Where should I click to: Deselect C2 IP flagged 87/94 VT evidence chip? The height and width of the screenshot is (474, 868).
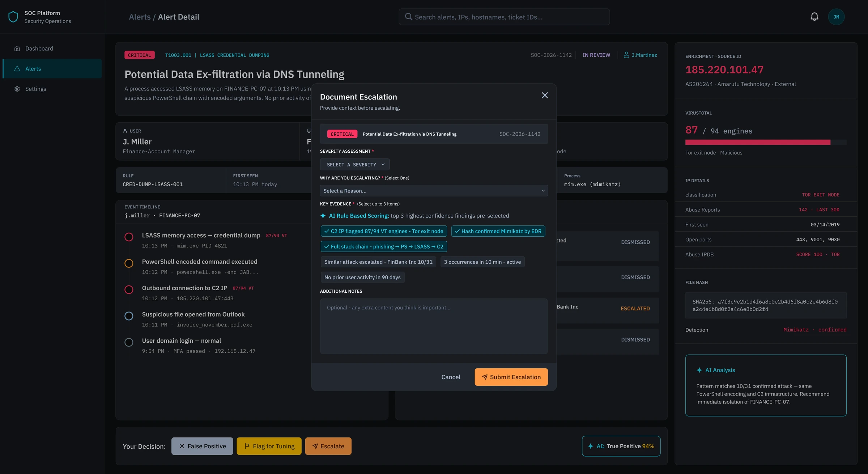384,231
